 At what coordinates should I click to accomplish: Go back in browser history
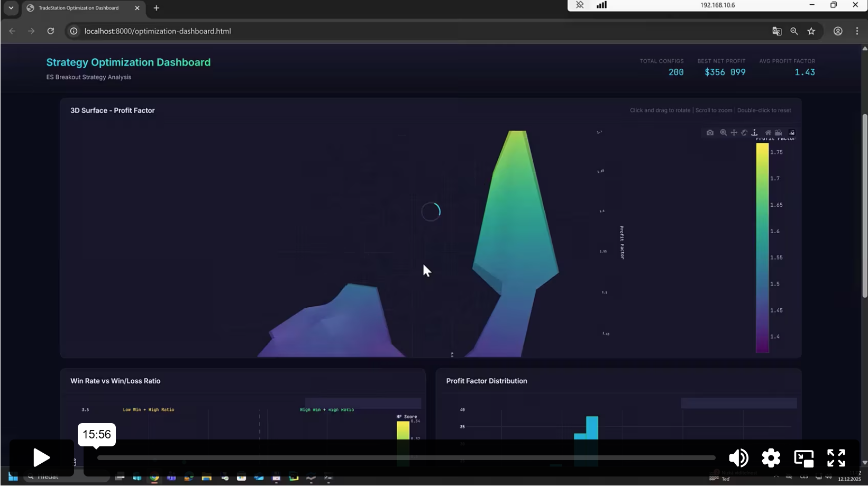pyautogui.click(x=12, y=31)
